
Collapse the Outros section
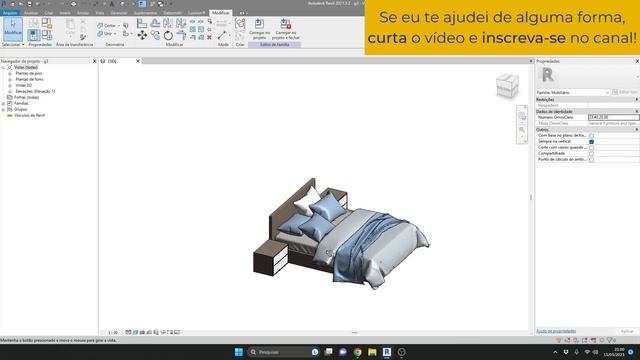[636, 129]
